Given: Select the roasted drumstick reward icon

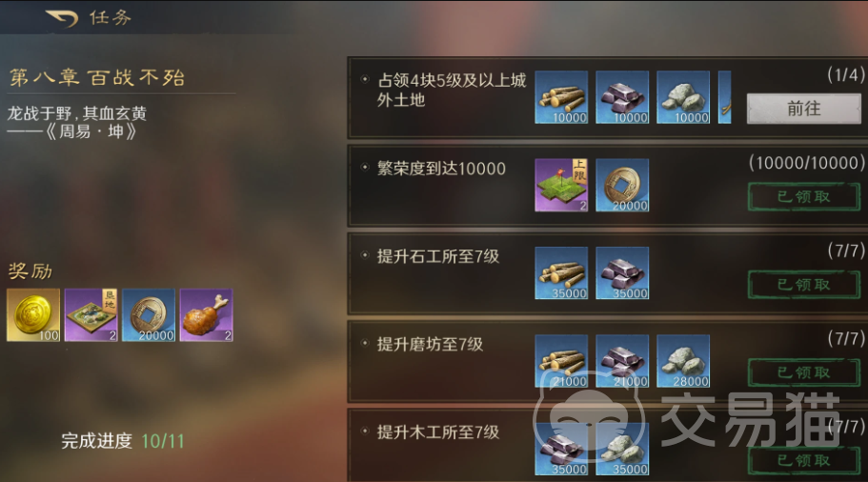Looking at the screenshot, I should (x=207, y=315).
